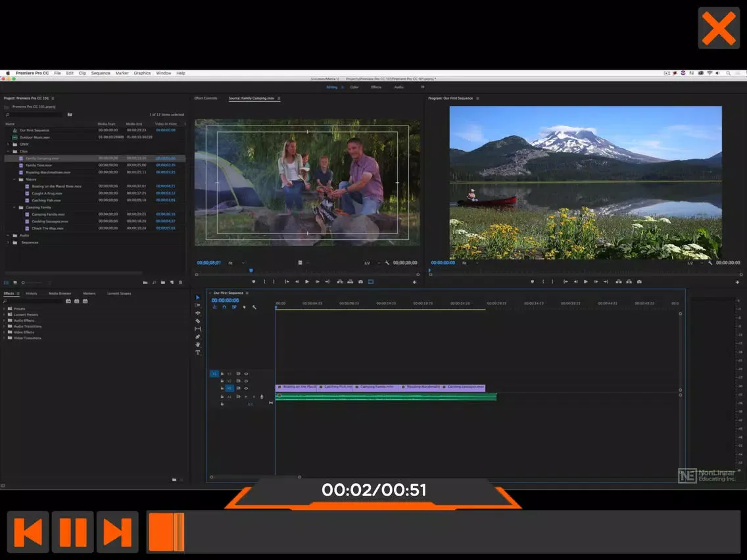Click Program monitor Lift button
This screenshot has width=747, height=560.
coord(618,281)
